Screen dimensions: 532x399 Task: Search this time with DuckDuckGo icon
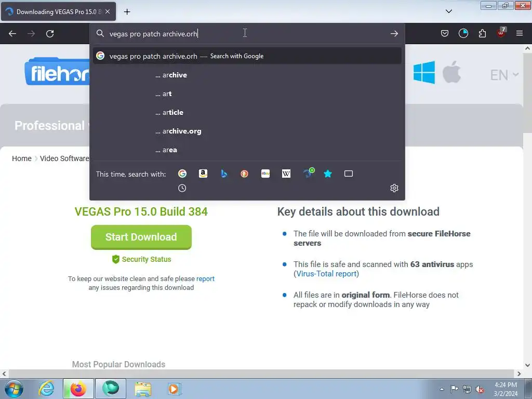coord(244,174)
